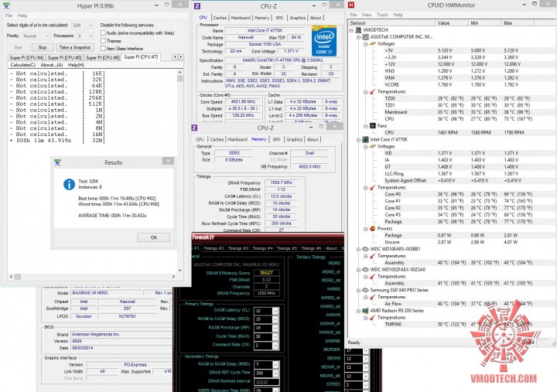The image size is (557, 392).
Task: Click Take a Snapshot button
Action: tap(74, 48)
